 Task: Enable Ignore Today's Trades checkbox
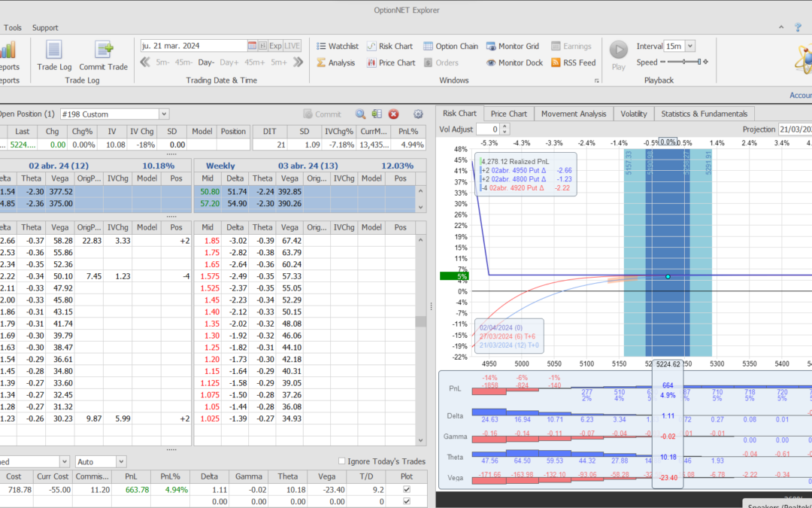tap(342, 461)
